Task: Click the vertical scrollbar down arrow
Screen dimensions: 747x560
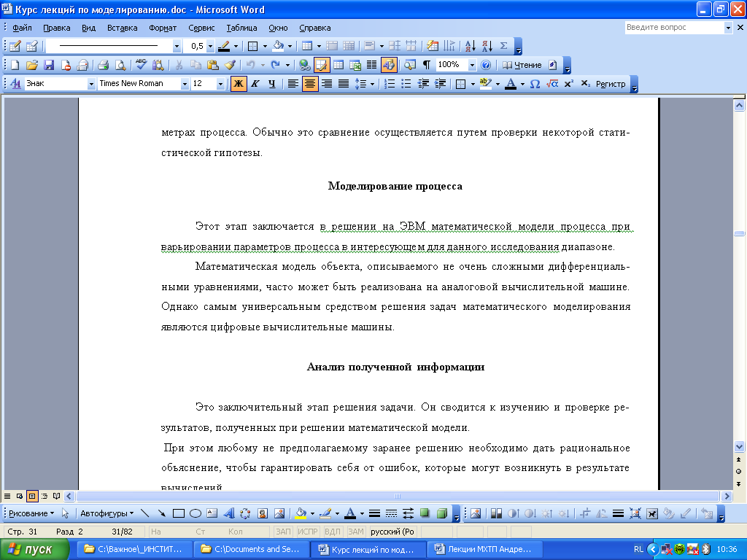Action: (x=739, y=447)
